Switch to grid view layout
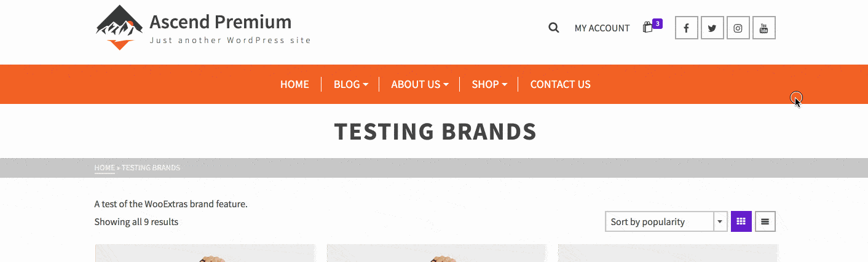 pyautogui.click(x=741, y=221)
